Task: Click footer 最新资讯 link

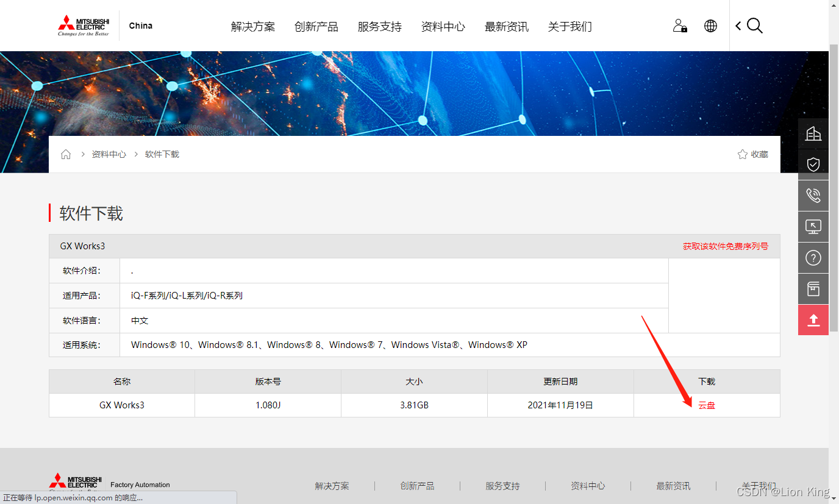Action: pyautogui.click(x=674, y=486)
